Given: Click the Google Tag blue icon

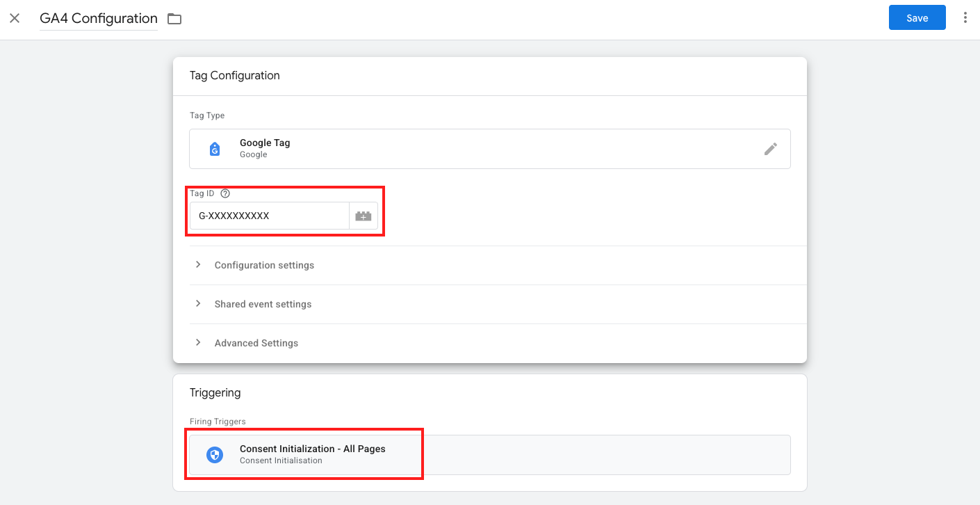Looking at the screenshot, I should (215, 149).
